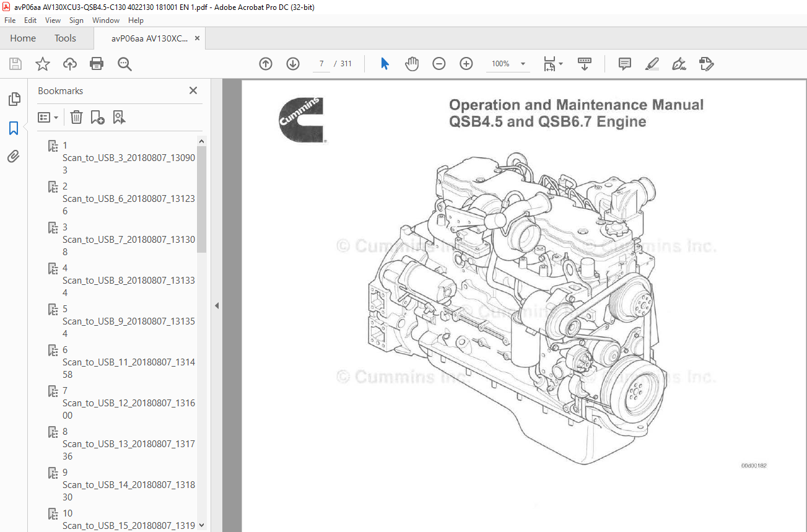Open the View menu
The image size is (807, 532).
(x=53, y=20)
